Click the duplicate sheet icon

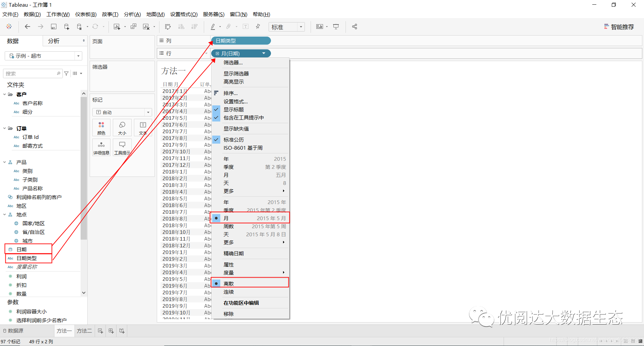coord(133,27)
